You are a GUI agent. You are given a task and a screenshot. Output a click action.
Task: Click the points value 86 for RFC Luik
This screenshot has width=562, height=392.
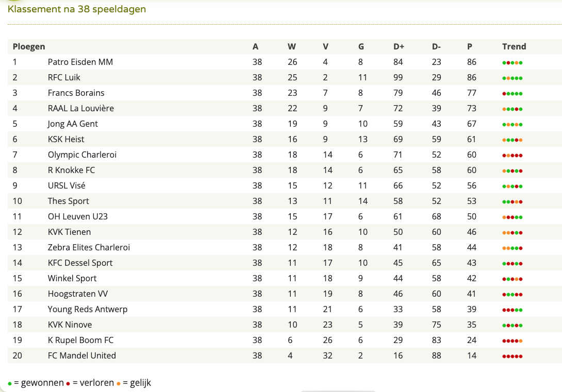pos(472,77)
